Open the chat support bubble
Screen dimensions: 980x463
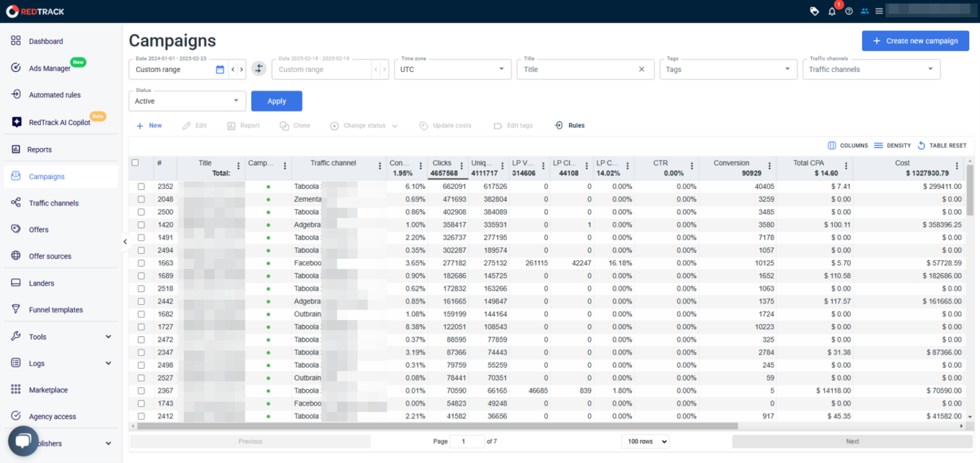tap(24, 441)
